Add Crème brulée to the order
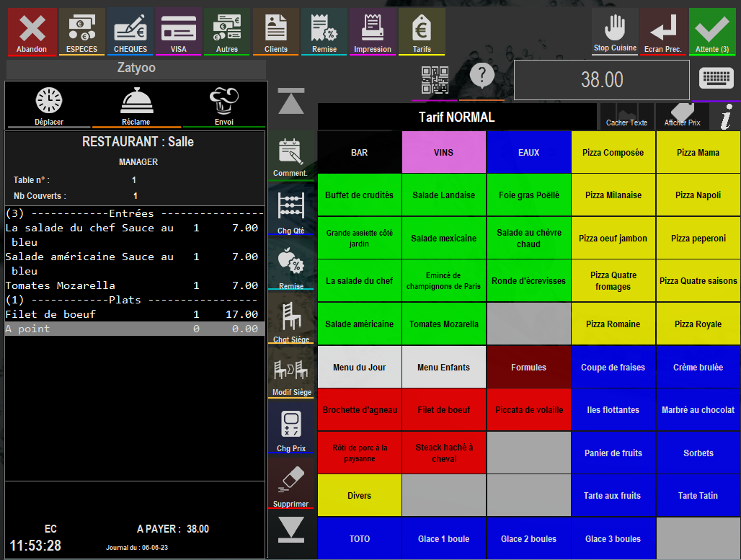 (x=698, y=367)
